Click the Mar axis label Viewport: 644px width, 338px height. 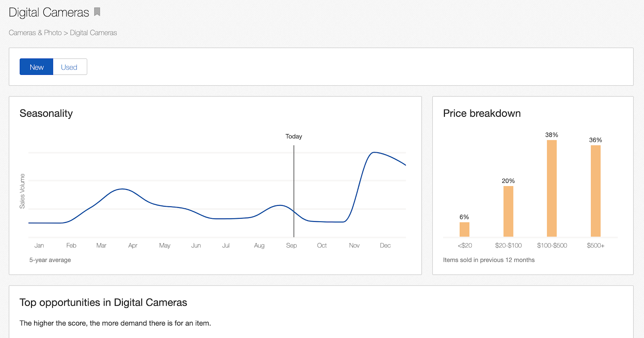101,245
